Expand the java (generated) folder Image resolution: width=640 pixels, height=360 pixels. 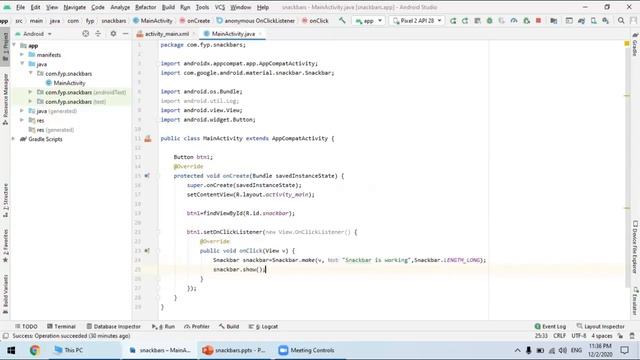click(22, 111)
